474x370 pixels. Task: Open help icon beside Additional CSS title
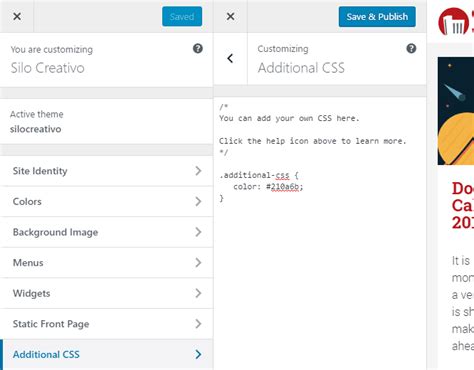pyautogui.click(x=411, y=49)
